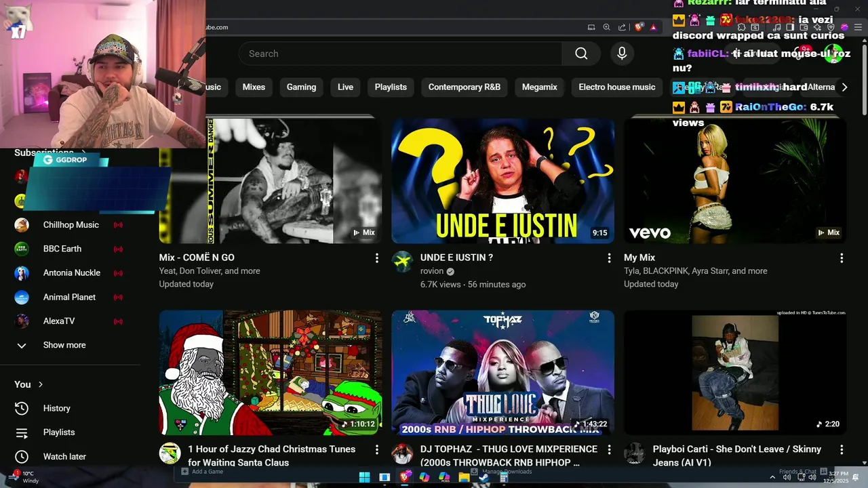This screenshot has height=488, width=868.
Task: Open options menu for My Mix
Action: tap(842, 258)
